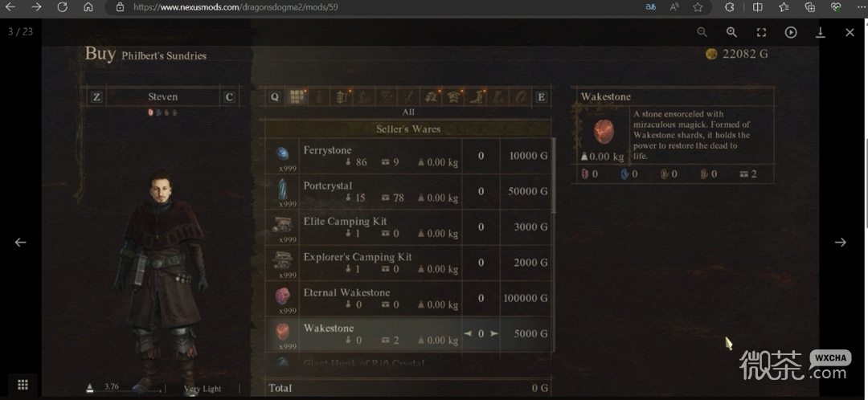Open browser extensions menu
Screen dimensions: 868x400
730,7
